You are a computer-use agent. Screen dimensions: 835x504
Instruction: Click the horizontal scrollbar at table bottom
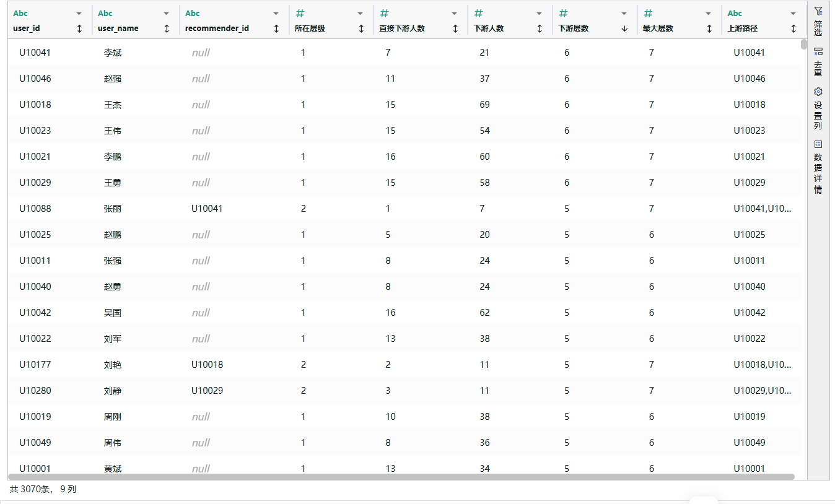401,477
